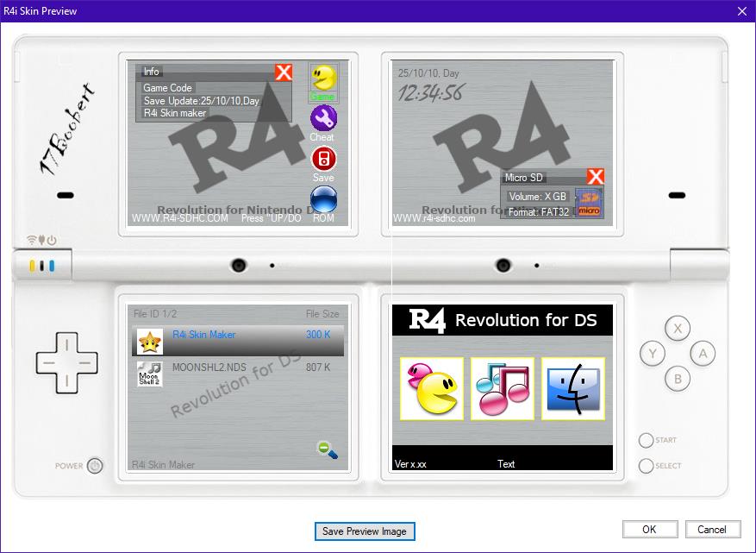Click the SELECT button on console
Viewport: 756px width, 553px height.
tap(646, 466)
